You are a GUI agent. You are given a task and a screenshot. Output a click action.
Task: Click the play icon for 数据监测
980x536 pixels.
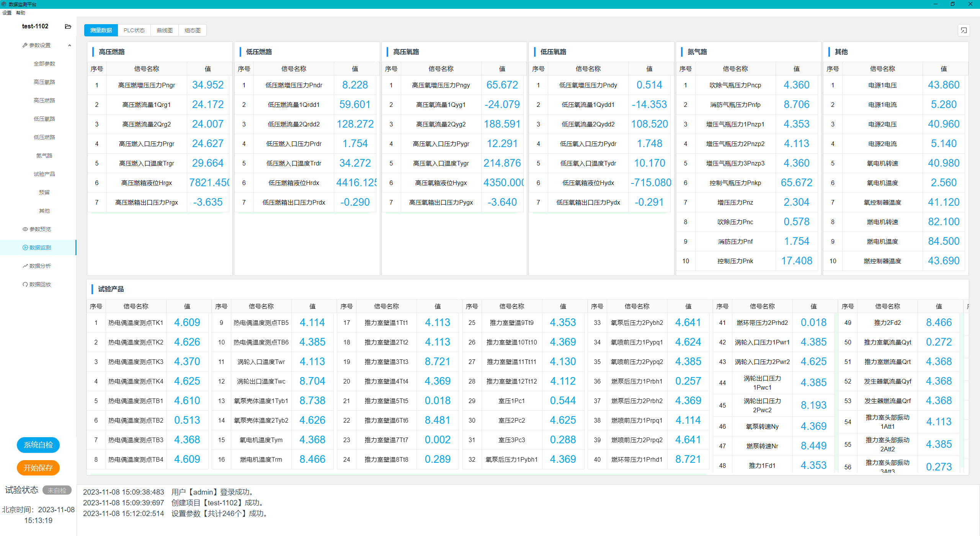click(25, 248)
